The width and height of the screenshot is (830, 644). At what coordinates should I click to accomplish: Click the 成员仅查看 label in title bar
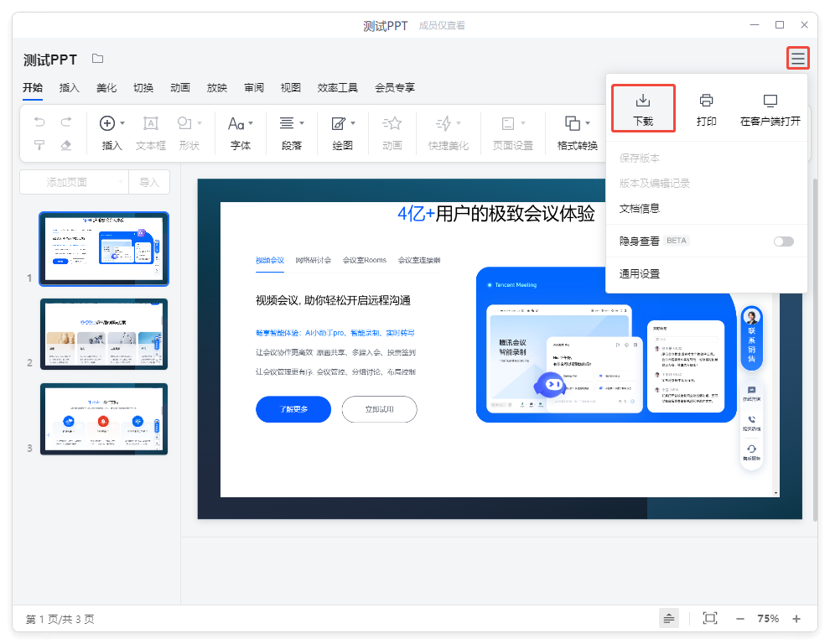click(442, 25)
